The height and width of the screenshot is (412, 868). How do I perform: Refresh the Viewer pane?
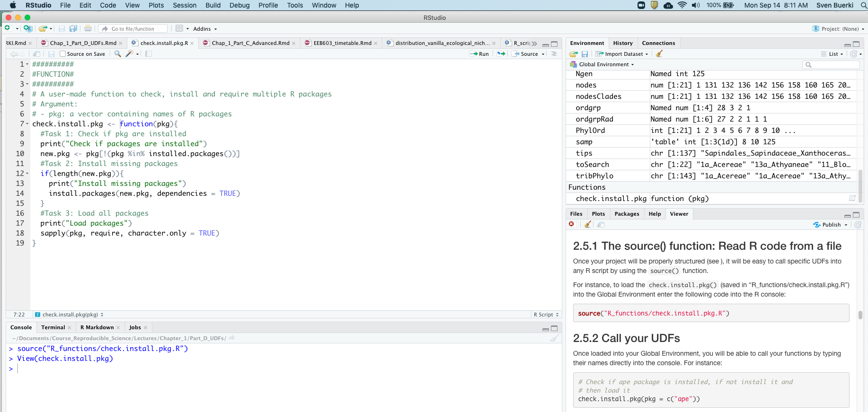pyautogui.click(x=858, y=225)
